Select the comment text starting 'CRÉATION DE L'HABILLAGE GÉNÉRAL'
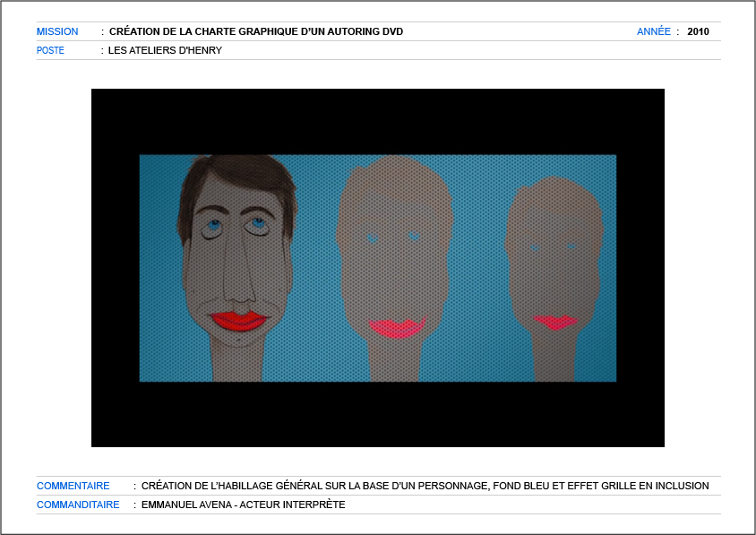The height and width of the screenshot is (535, 756). point(425,486)
